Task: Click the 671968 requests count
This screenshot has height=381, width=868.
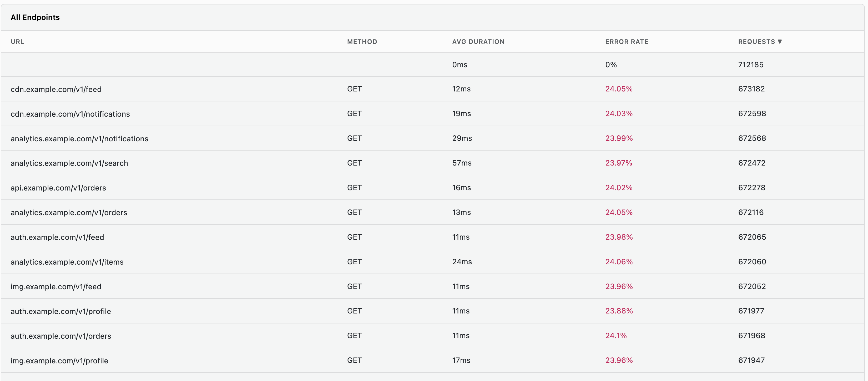Action: 751,336
